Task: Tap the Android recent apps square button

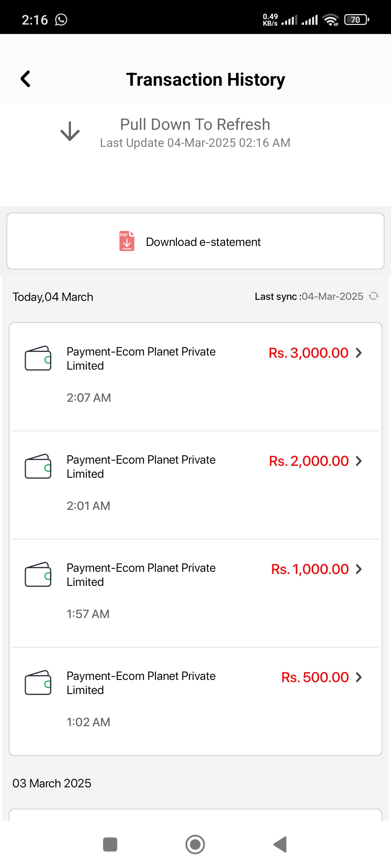Action: point(110,844)
